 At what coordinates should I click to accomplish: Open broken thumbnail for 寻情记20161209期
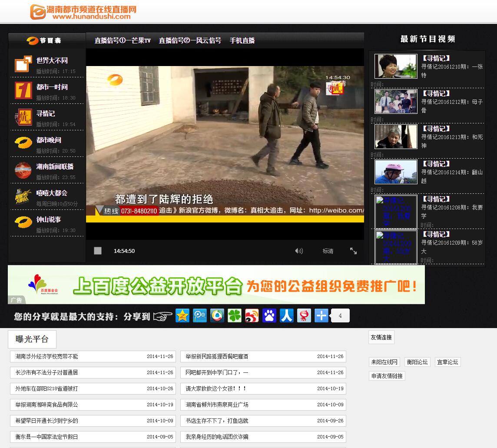[396, 247]
